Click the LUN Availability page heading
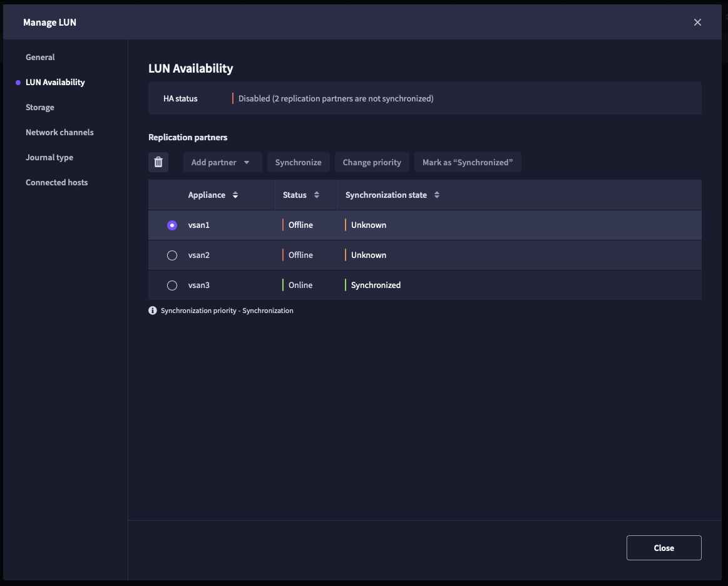Viewport: 728px width, 586px height. pos(191,68)
